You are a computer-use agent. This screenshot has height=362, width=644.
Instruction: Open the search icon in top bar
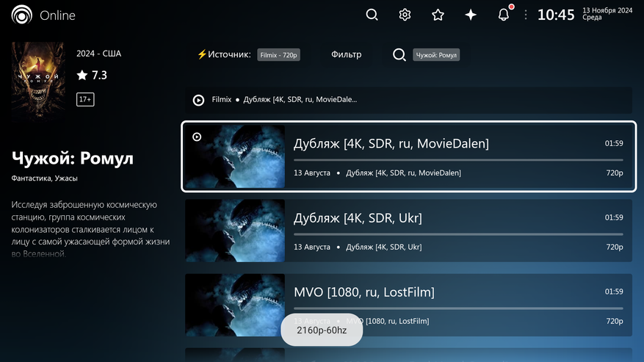[x=372, y=15]
